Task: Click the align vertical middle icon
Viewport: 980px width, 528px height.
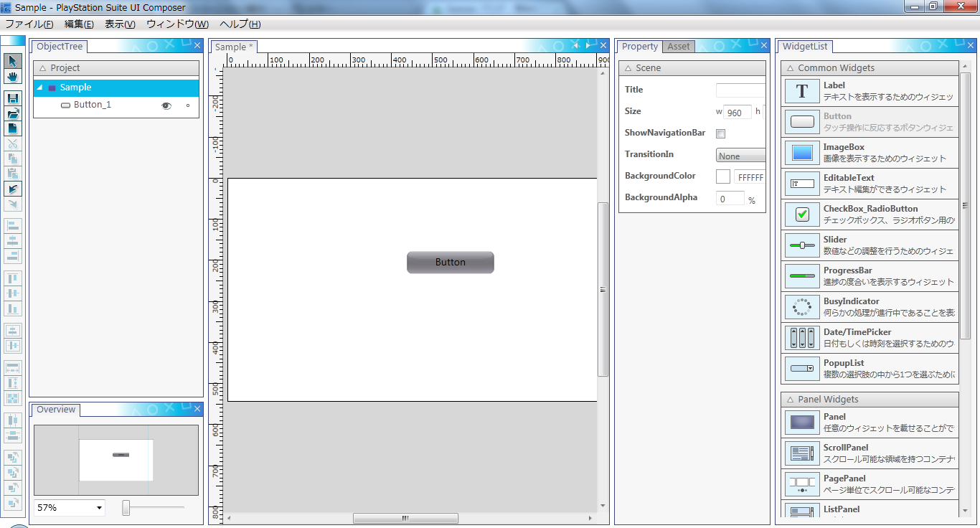Action: coord(13,293)
